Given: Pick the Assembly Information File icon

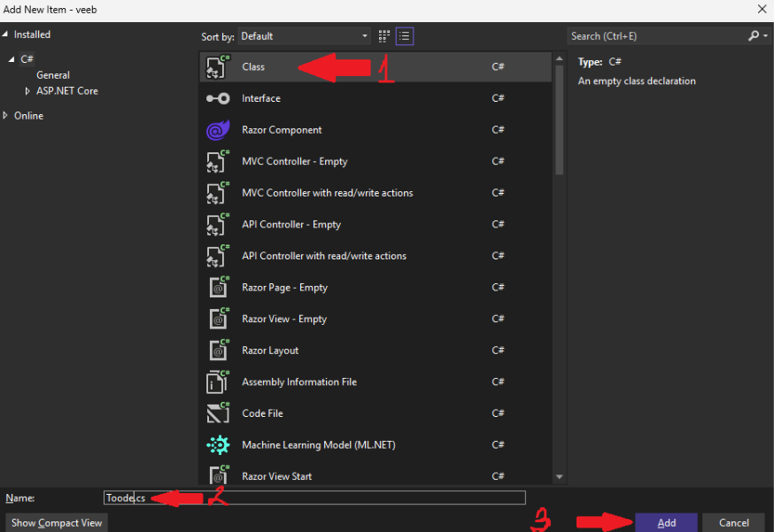Looking at the screenshot, I should (x=217, y=382).
